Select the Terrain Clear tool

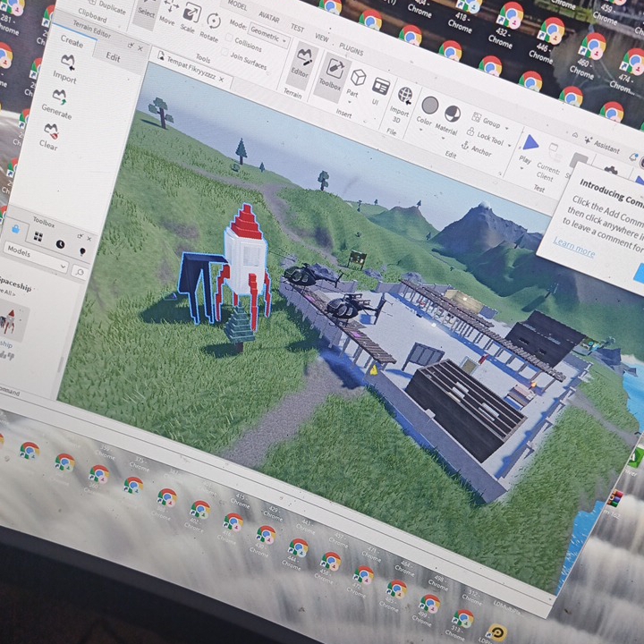pos(50,137)
